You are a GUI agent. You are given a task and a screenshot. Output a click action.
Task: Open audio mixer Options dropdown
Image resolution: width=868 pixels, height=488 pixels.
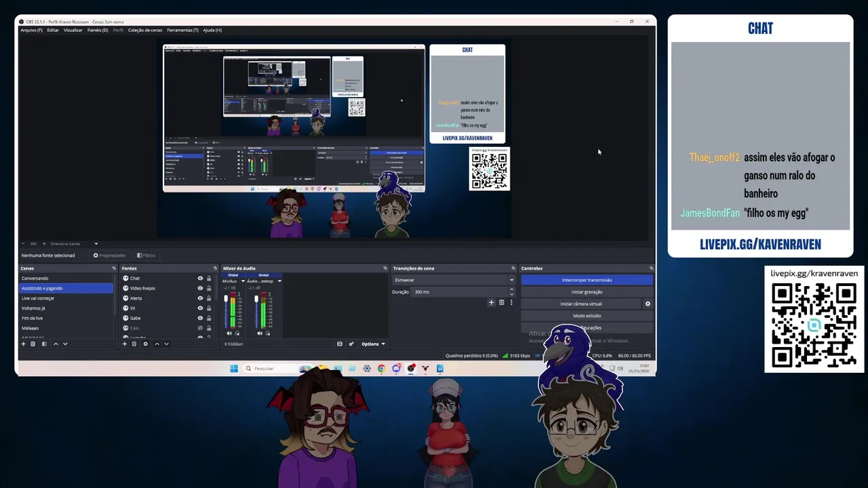[373, 344]
